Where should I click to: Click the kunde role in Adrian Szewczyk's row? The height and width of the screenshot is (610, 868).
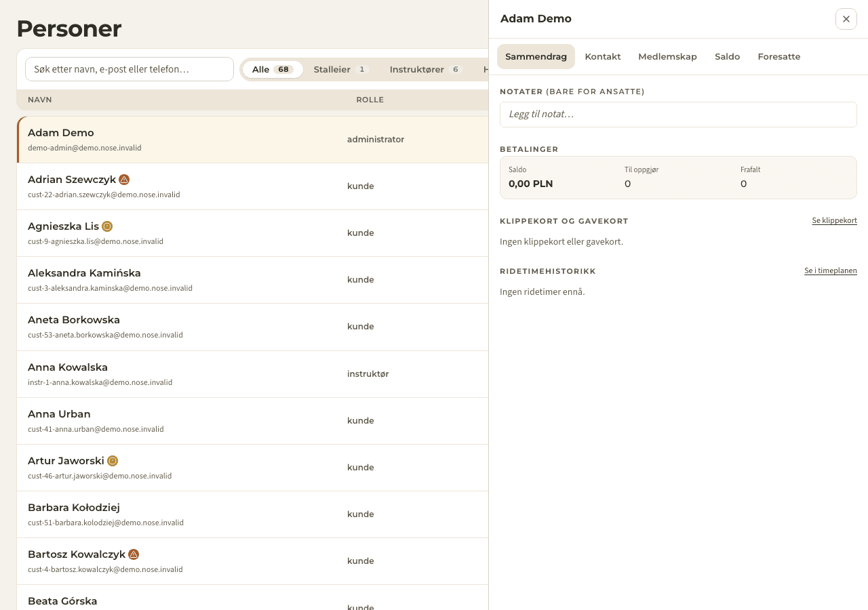[x=361, y=186]
